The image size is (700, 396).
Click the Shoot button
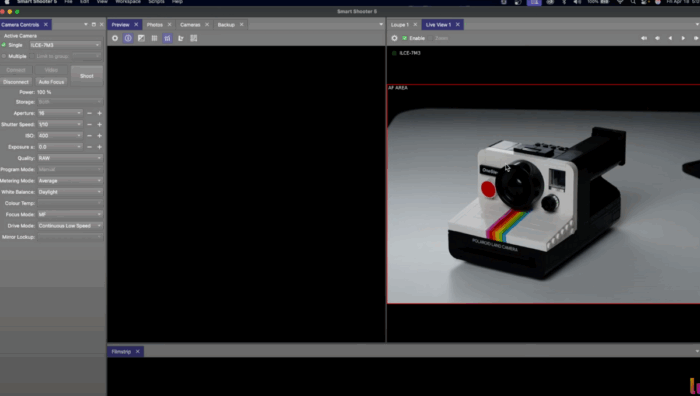[87, 76]
